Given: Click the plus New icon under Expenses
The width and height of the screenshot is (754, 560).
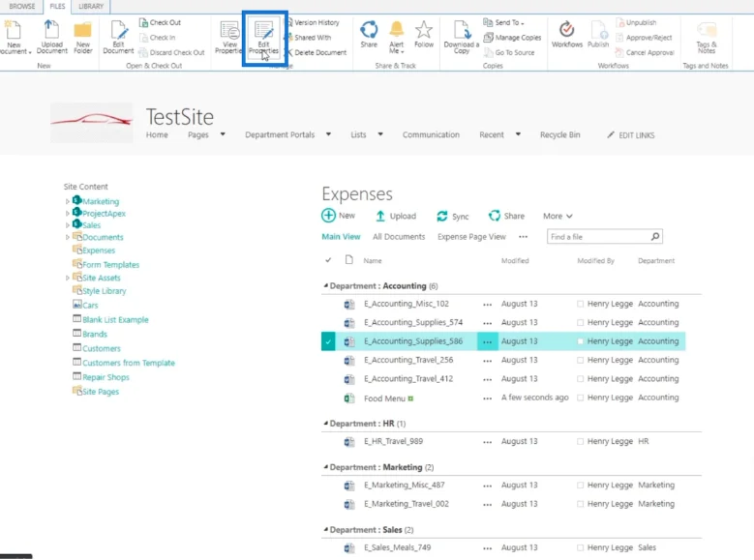Looking at the screenshot, I should (328, 216).
